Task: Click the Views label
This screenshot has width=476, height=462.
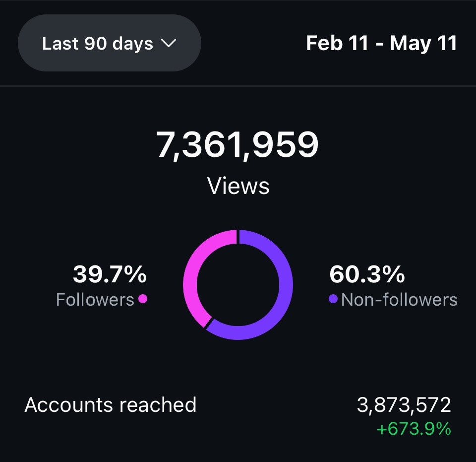Action: point(238,186)
